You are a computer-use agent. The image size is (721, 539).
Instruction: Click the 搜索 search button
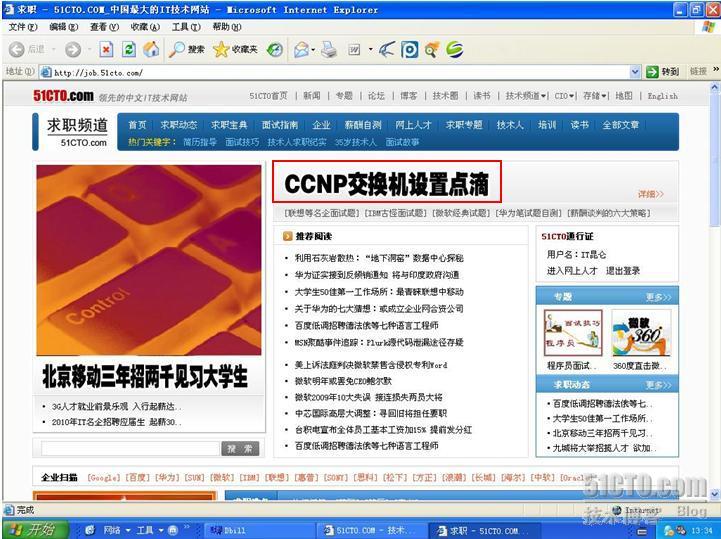tap(240, 448)
